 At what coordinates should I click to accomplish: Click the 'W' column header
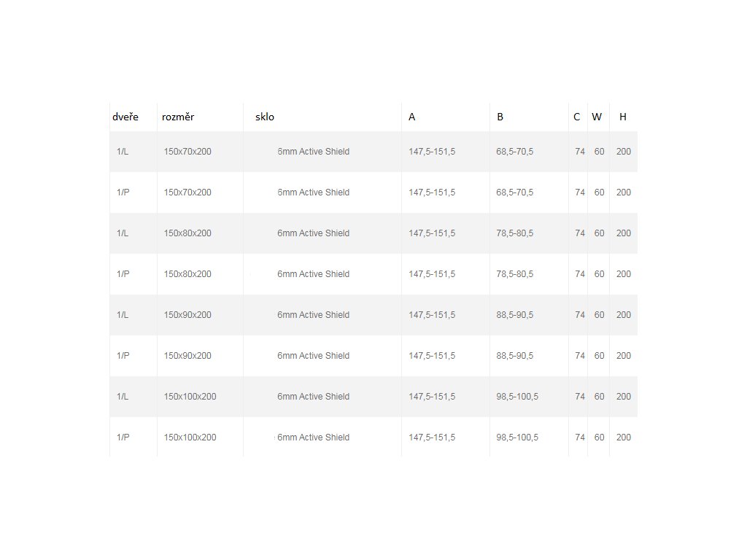coord(597,117)
